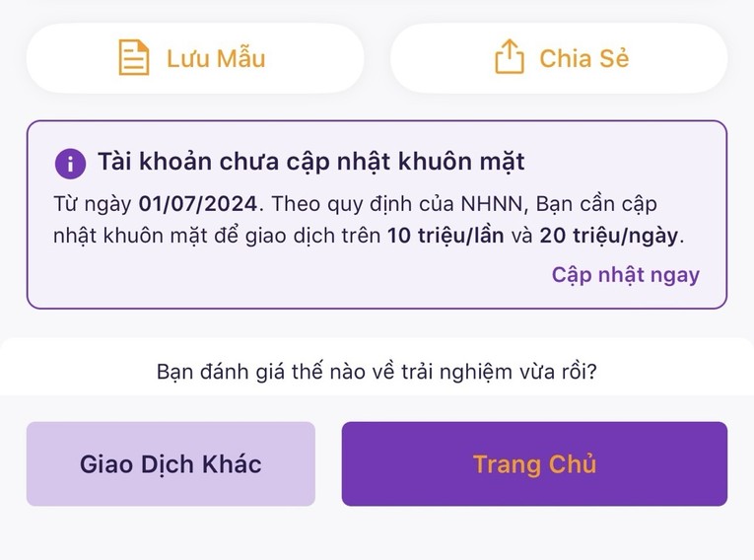Click the heading Tài khoản chưa cập nhật khuôn mặt
Image resolution: width=754 pixels, height=560 pixels.
click(x=311, y=162)
